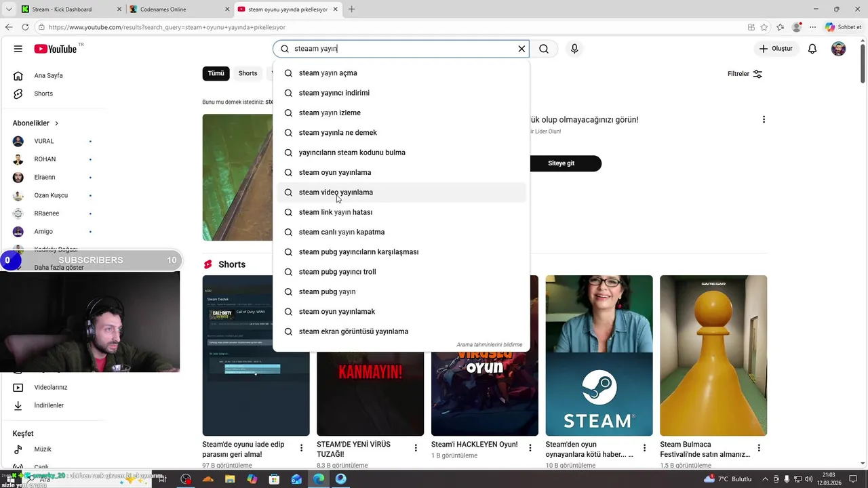Open options for 'Steam Bulmaca Festivali'nde' short
868x488 pixels.
(x=759, y=448)
